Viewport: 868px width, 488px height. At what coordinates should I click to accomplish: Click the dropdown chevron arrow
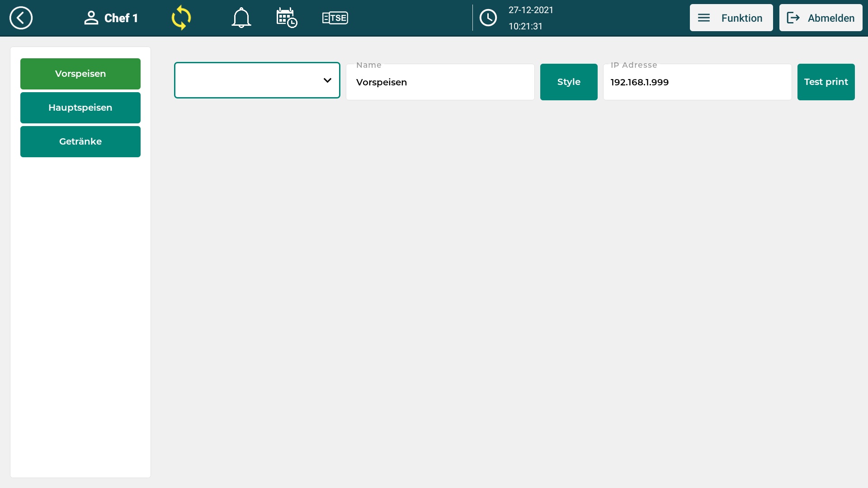click(327, 80)
